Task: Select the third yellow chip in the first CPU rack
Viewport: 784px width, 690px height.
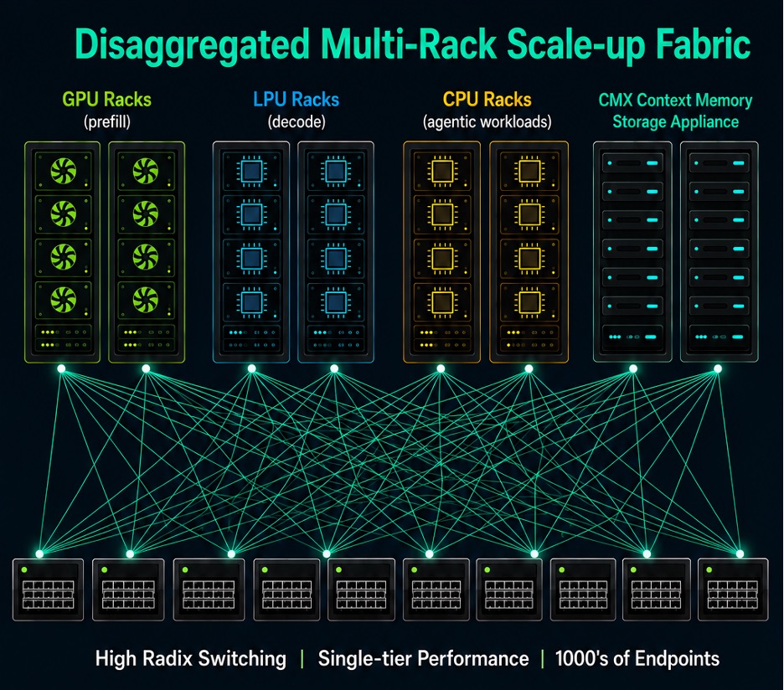Action: (x=442, y=259)
